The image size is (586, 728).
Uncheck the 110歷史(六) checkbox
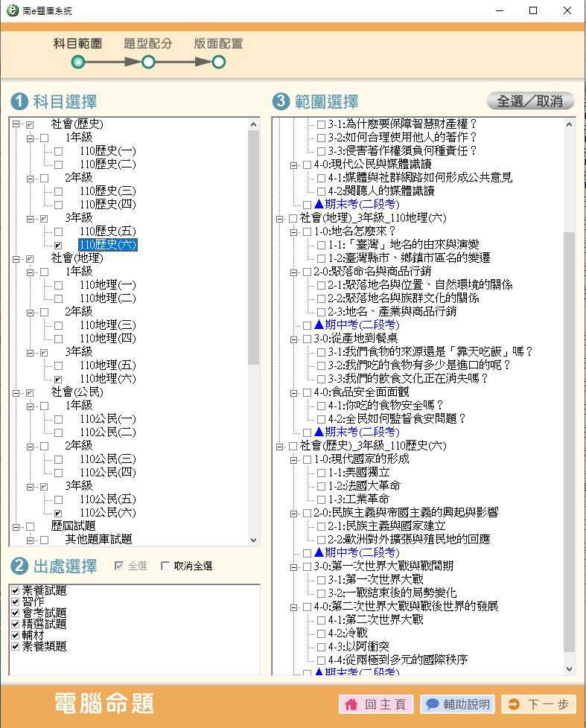coord(58,245)
